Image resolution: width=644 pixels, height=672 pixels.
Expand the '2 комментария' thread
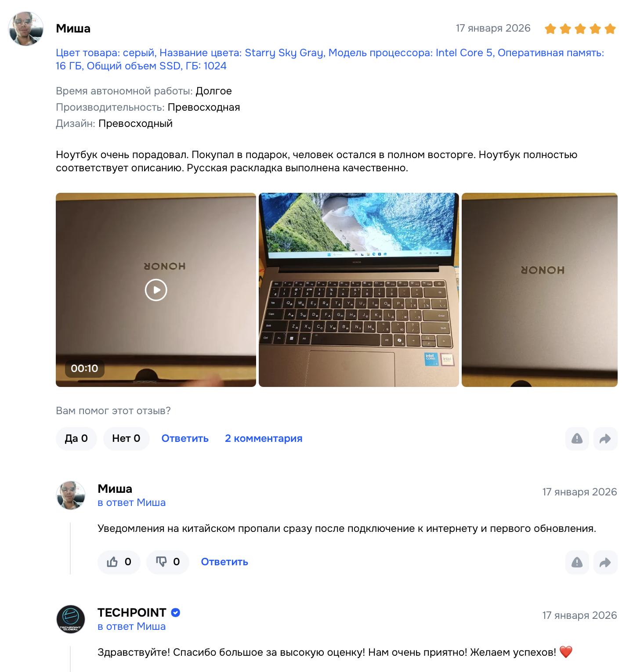264,438
